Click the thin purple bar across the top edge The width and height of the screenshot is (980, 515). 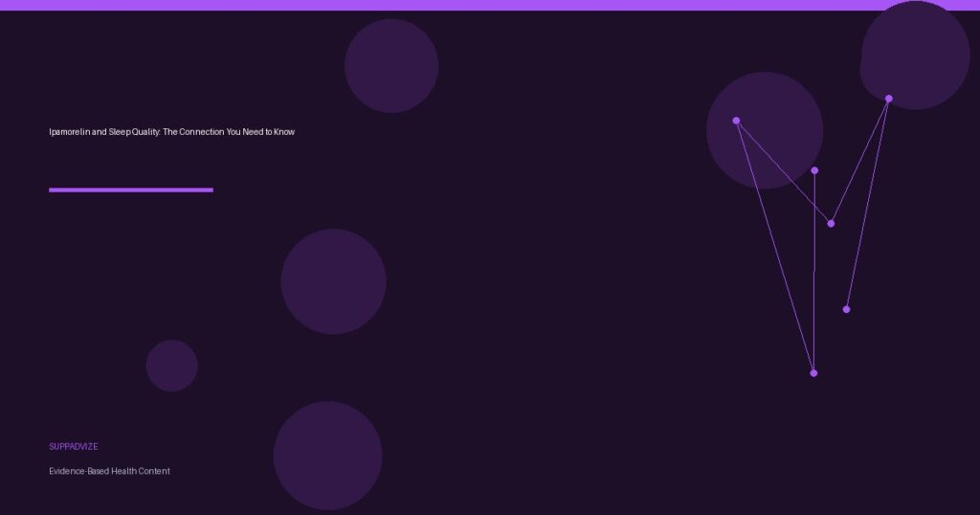pyautogui.click(x=490, y=5)
